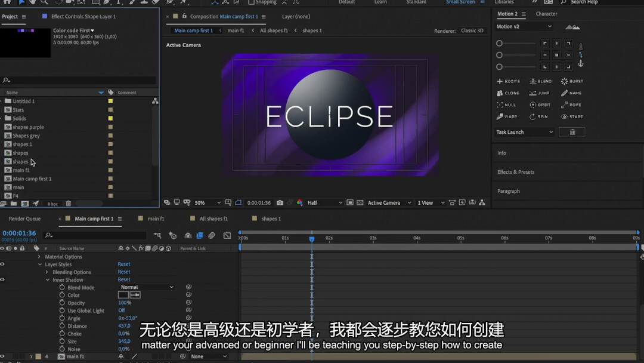Screen dimensions: 644x363
Task: Toggle visibility of main f1 layer
Action: coord(2,356)
